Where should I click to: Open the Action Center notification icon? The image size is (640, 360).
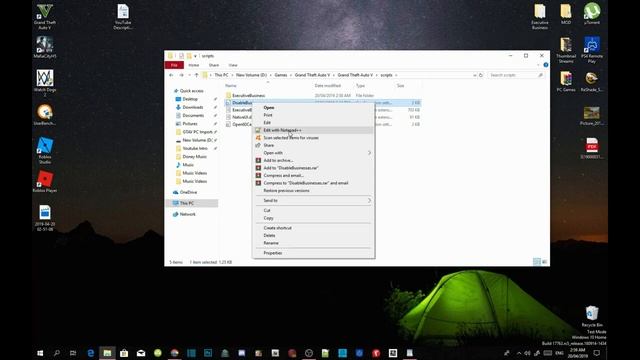[597, 353]
